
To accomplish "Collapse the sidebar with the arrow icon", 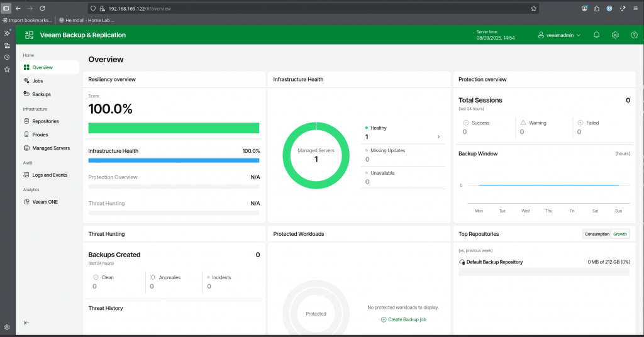I will click(26, 323).
